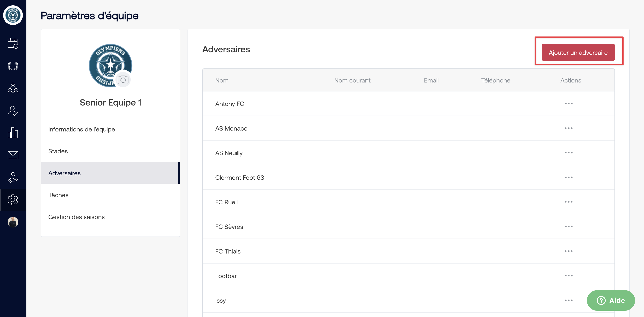The image size is (644, 317).
Task: Select the Clermont Foot 63 opponent name
Action: pos(239,178)
